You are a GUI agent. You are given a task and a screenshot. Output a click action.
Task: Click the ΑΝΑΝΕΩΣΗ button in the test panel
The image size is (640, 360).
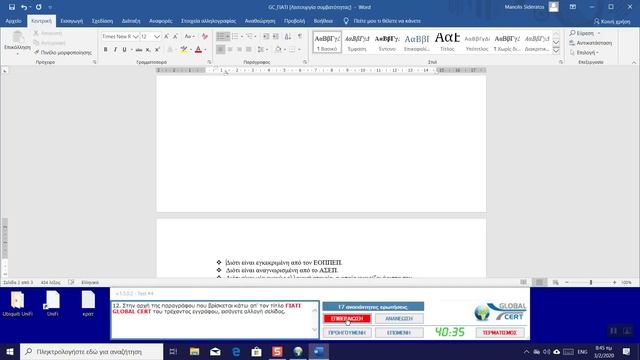(x=399, y=318)
